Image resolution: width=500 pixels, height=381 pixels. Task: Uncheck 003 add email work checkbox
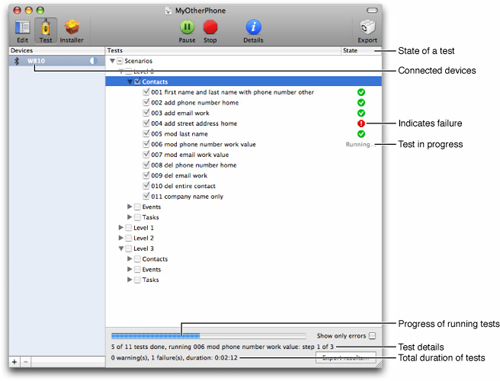click(x=146, y=113)
